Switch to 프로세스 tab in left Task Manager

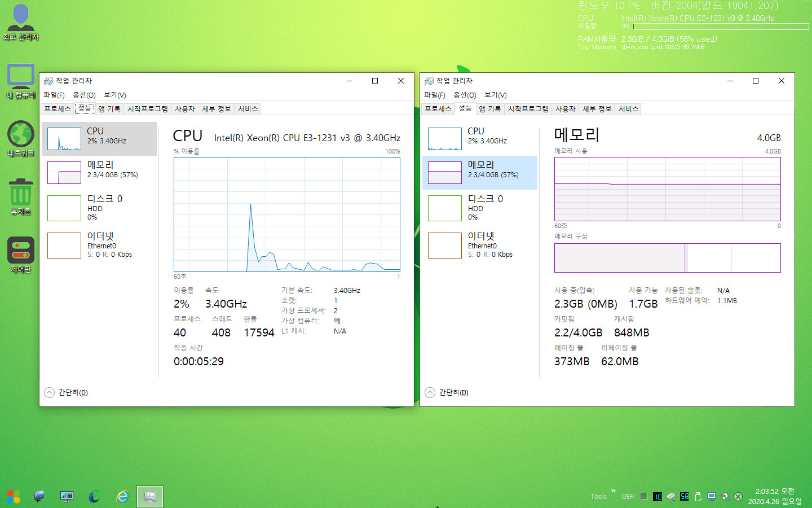[58, 109]
